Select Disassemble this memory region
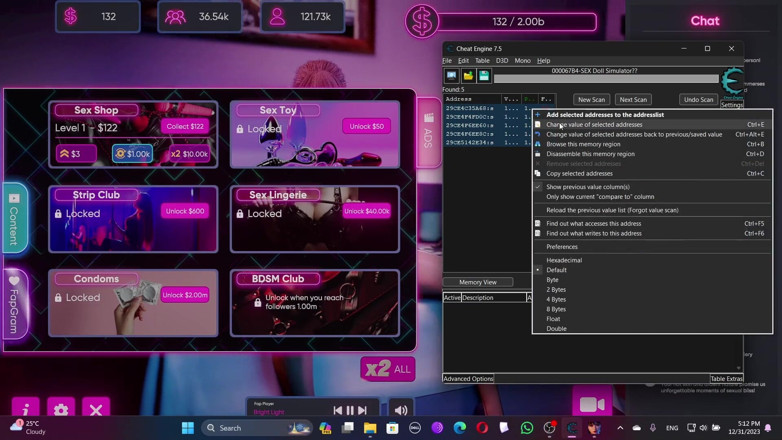782x440 pixels. [652, 154]
